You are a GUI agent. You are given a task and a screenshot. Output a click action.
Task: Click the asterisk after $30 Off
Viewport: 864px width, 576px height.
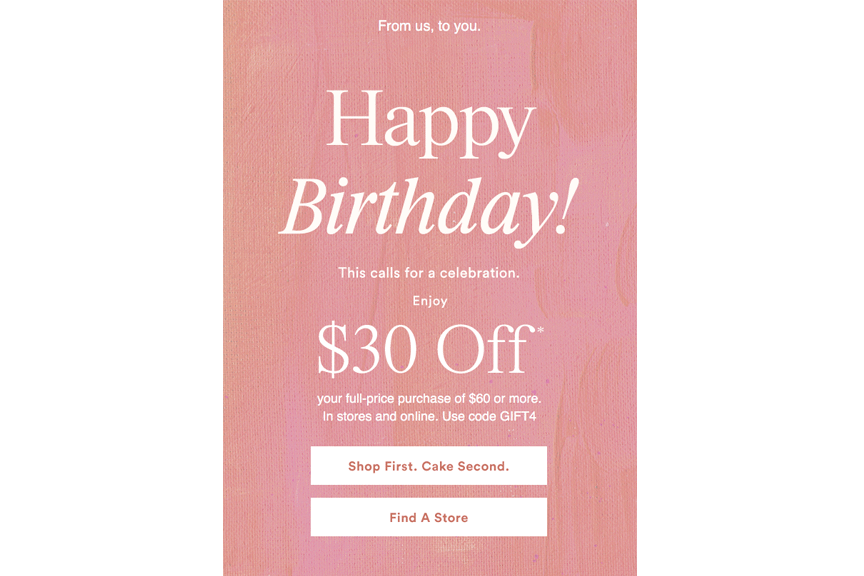click(540, 331)
